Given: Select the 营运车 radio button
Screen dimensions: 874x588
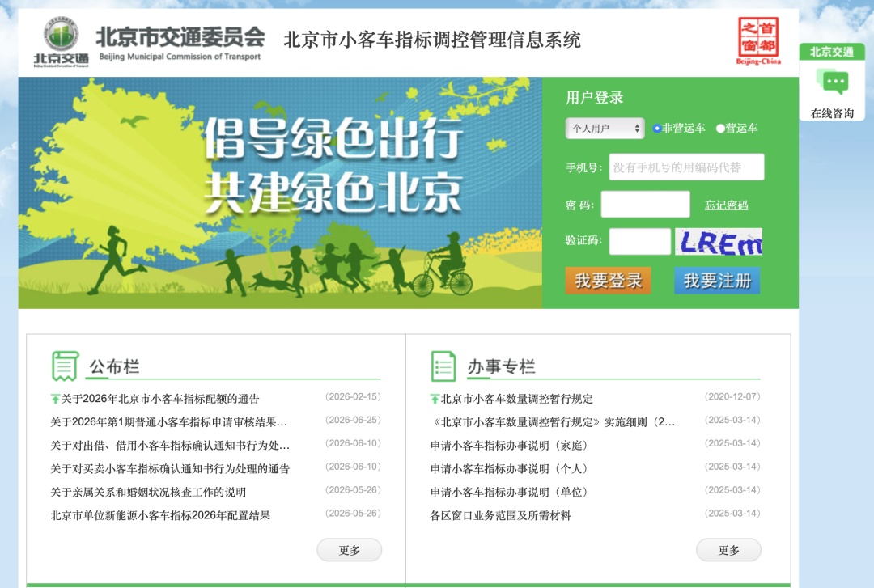Looking at the screenshot, I should tap(720, 128).
